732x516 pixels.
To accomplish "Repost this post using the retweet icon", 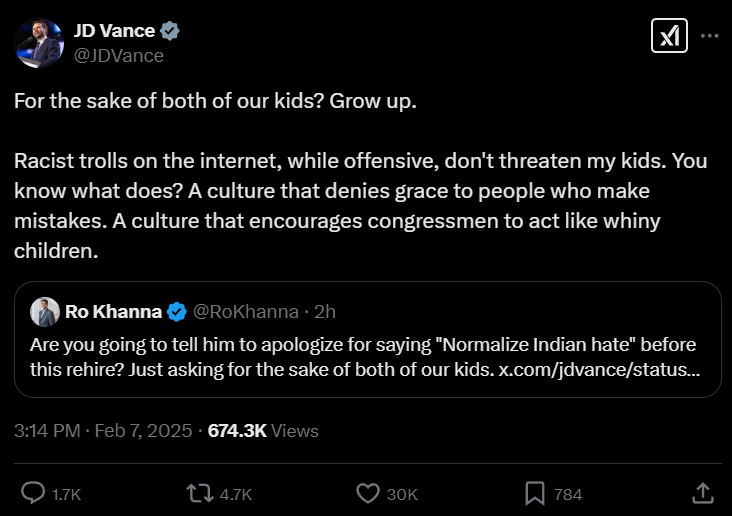I will tap(200, 493).
